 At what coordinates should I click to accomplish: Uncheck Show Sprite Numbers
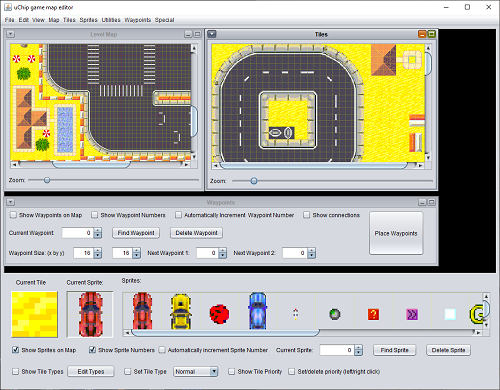click(92, 350)
